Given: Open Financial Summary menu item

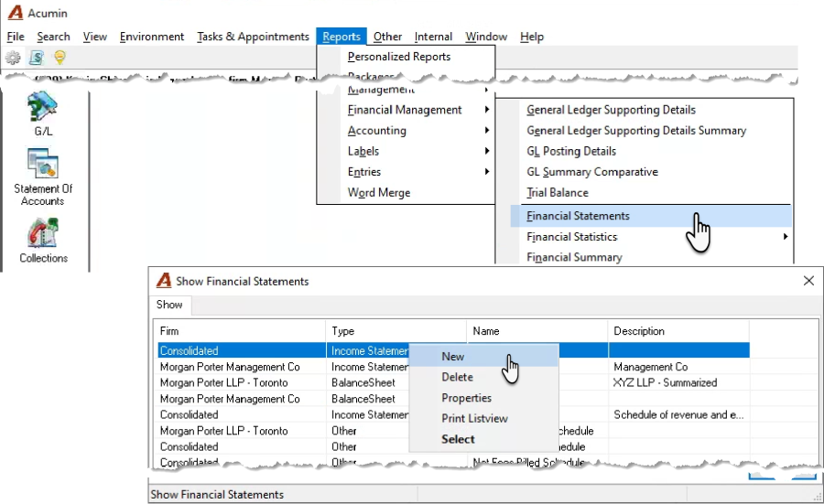Looking at the screenshot, I should (651, 257).
